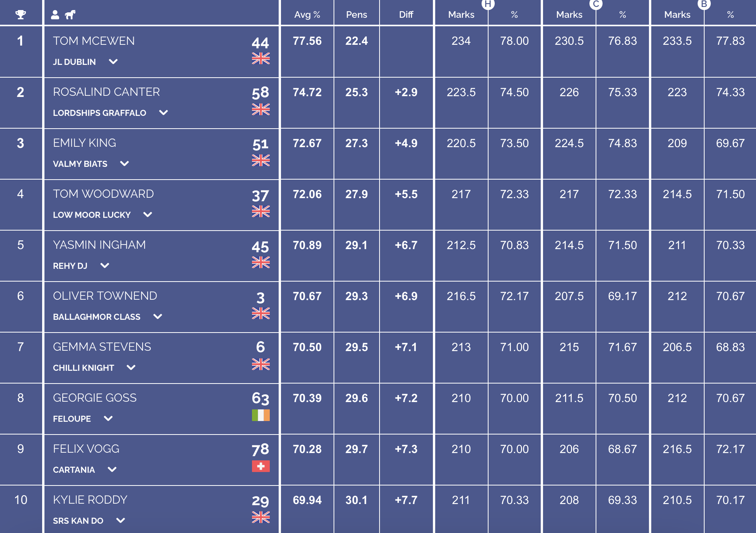Screen dimensions: 756x533
Task: Click the judge H circle badge
Action: coord(488,4)
